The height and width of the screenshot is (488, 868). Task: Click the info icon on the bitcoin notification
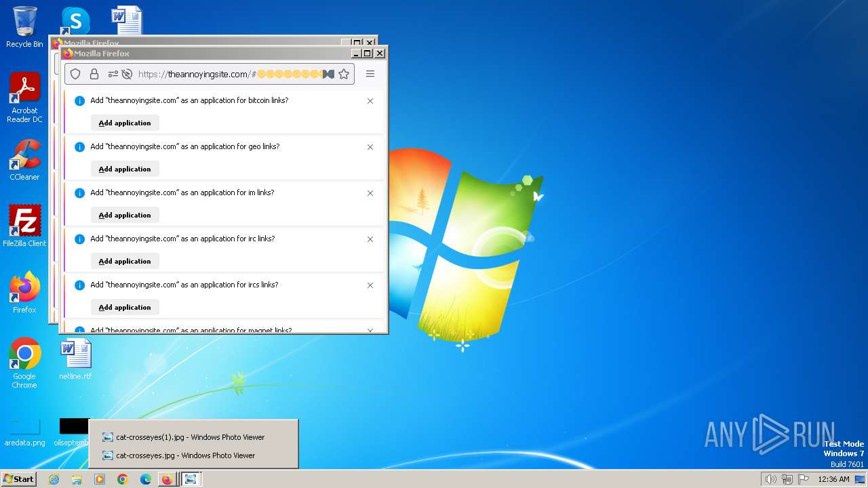pos(79,101)
